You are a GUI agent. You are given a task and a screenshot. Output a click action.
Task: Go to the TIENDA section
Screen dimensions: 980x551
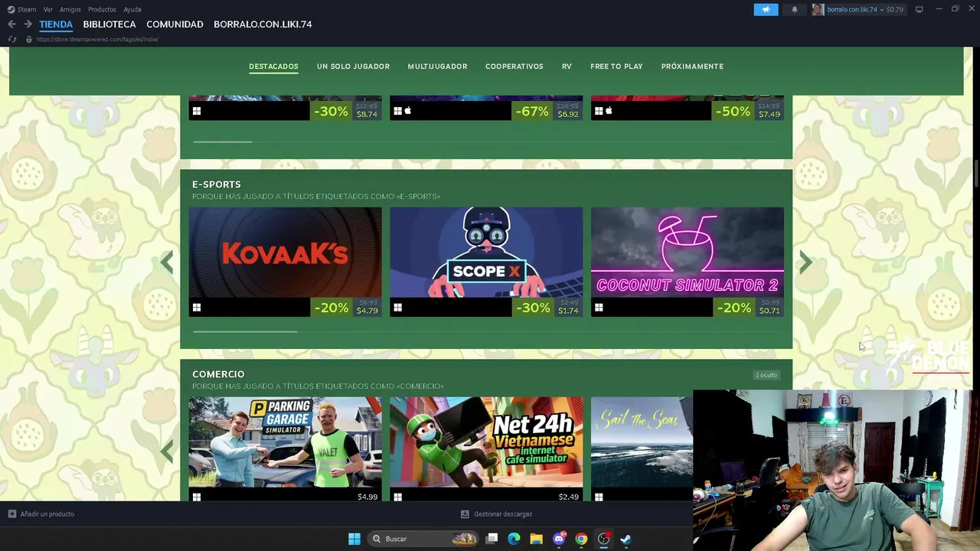(56, 24)
